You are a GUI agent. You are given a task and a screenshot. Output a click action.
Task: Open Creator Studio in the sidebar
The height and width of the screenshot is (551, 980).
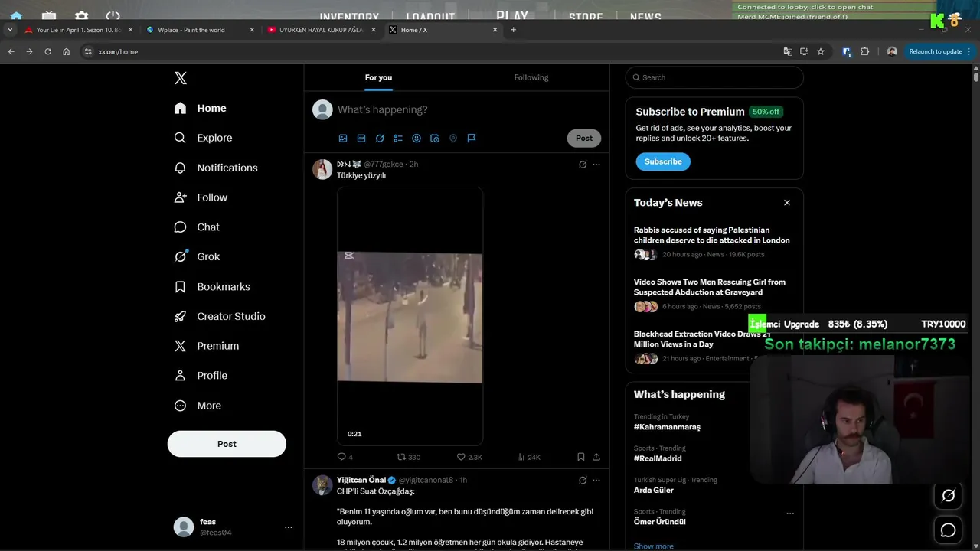tap(220, 316)
